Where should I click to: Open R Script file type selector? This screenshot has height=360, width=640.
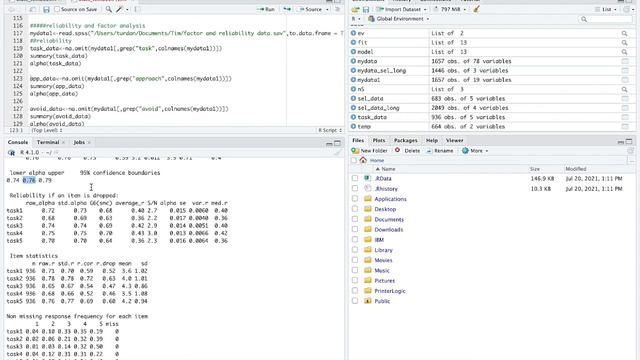coord(330,130)
